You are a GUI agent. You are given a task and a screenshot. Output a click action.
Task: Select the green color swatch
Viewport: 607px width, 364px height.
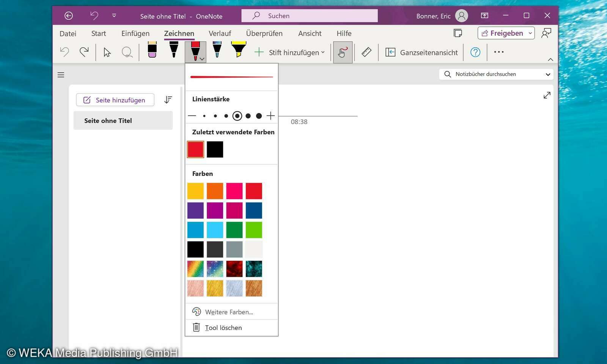point(234,230)
